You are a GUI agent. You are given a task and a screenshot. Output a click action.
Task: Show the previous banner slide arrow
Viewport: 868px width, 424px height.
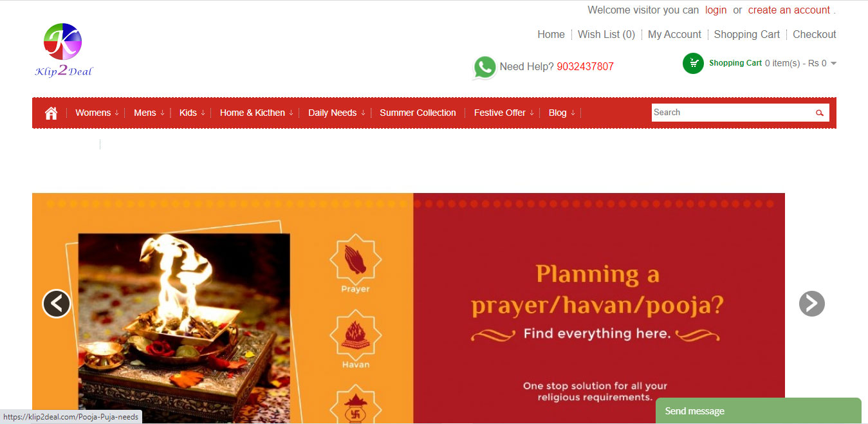pos(57,304)
